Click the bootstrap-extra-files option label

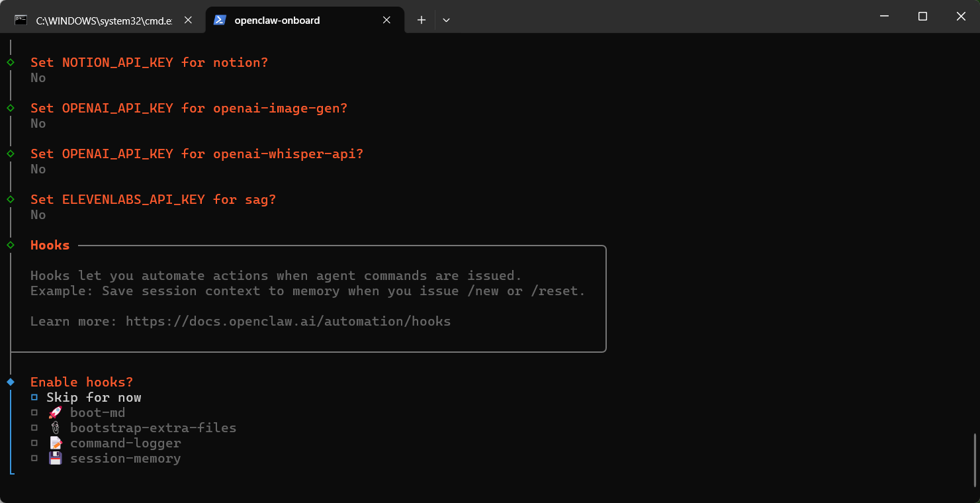[x=153, y=428]
